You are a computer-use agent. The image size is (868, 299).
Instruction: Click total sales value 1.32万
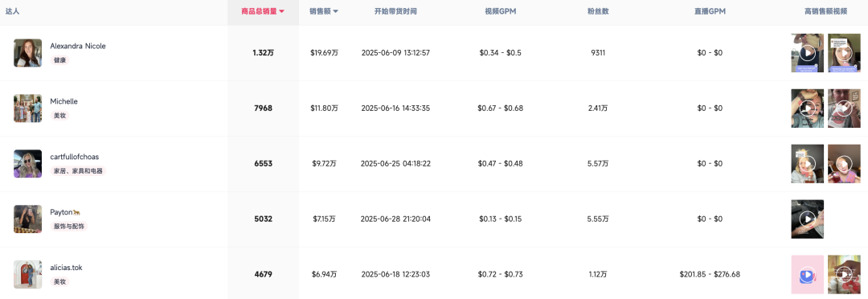pos(263,52)
